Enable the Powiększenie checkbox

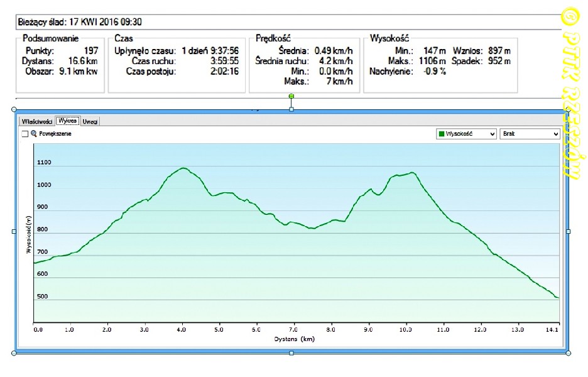point(25,134)
